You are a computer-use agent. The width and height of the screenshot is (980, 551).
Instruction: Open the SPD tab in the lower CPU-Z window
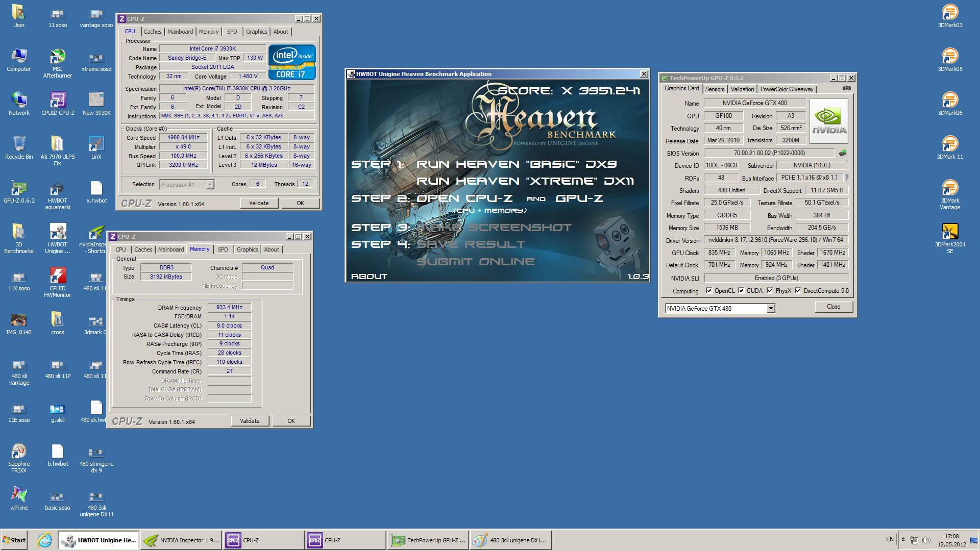click(223, 249)
